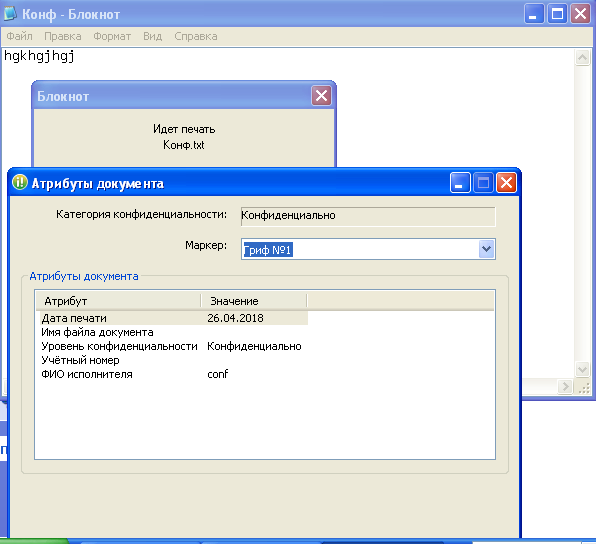Select the Имя файла документа row
596x544 pixels.
coord(173,332)
